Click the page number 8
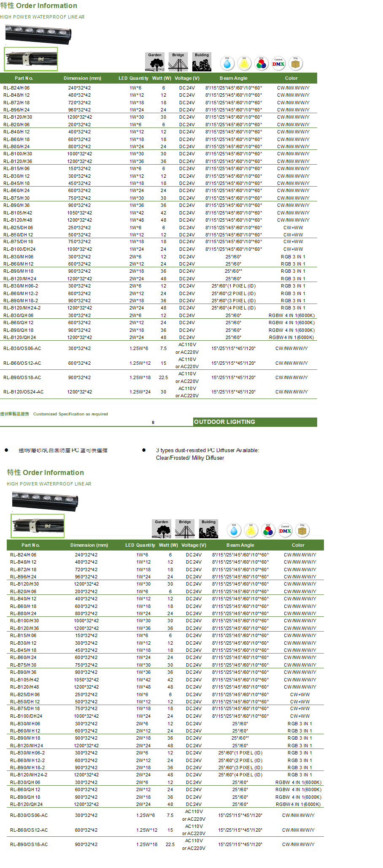 153,422
